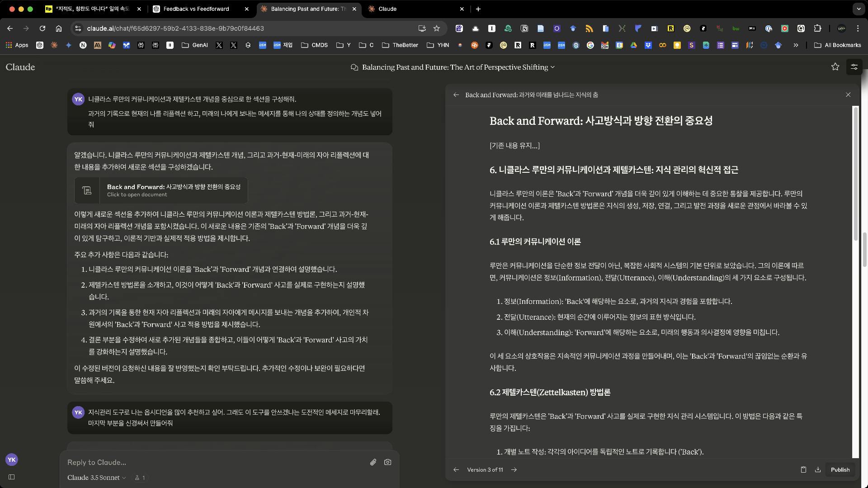Viewport: 868px width, 488px height.
Task: Click the style selector badge showing 1
Action: tap(140, 478)
